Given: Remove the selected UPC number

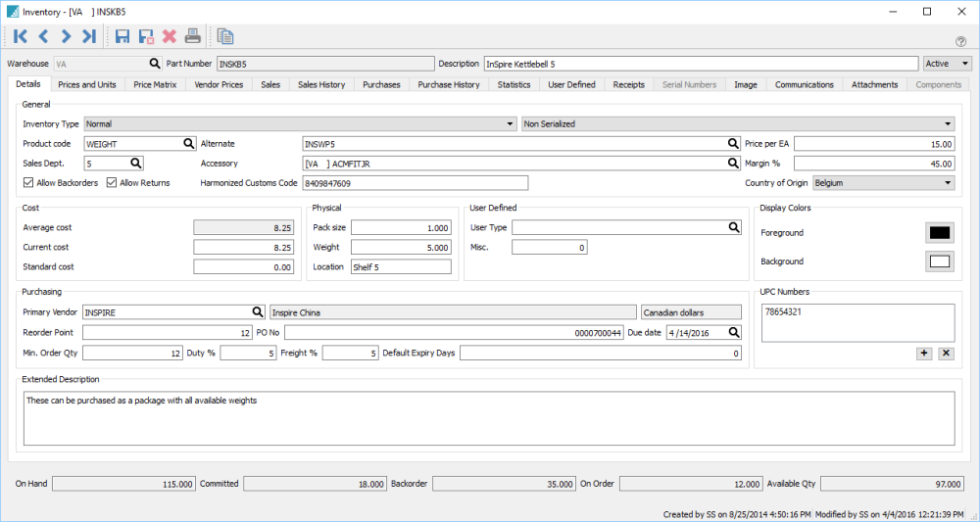Looking at the screenshot, I should [x=946, y=353].
